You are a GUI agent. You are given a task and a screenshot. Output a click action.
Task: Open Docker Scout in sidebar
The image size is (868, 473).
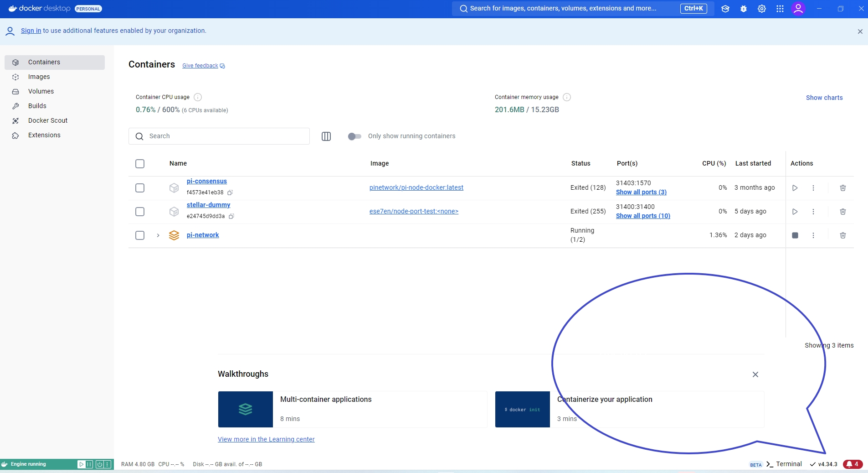(55, 121)
